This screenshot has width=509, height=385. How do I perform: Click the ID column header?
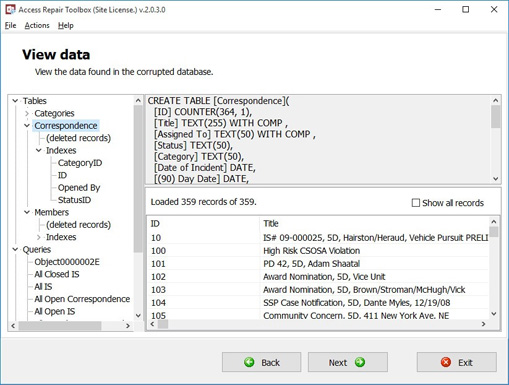click(203, 223)
